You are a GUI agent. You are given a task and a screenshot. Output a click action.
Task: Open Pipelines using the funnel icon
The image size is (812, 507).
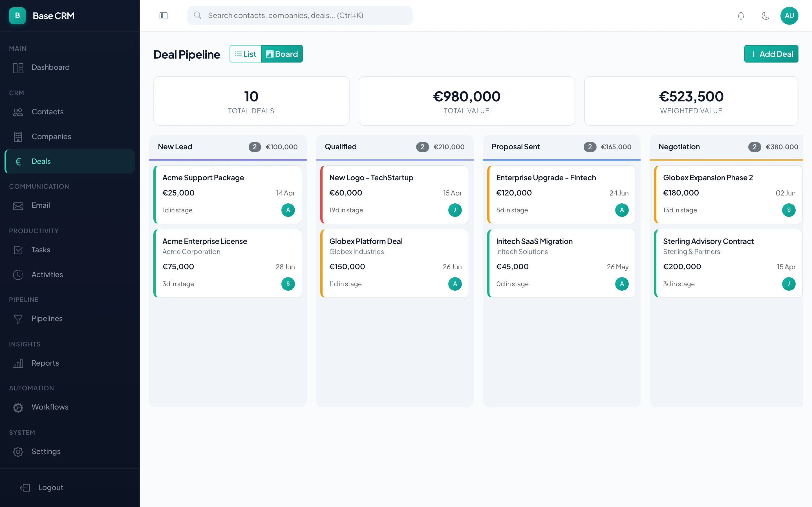click(18, 319)
